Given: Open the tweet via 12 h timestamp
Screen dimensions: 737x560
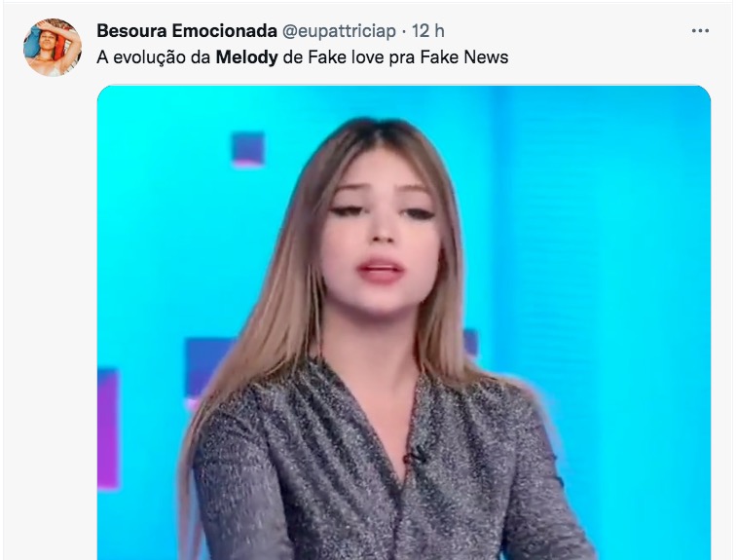Looking at the screenshot, I should point(427,31).
